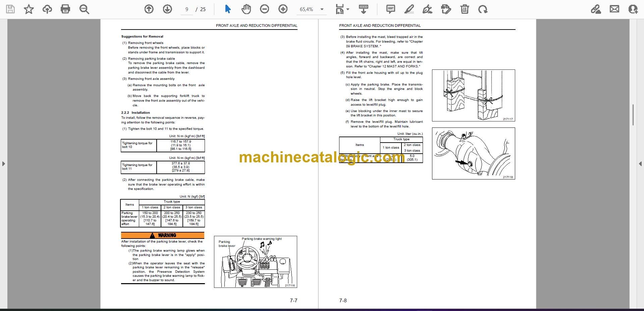
Task: Click the scrolling mode keyboard icon
Action: [364, 9]
